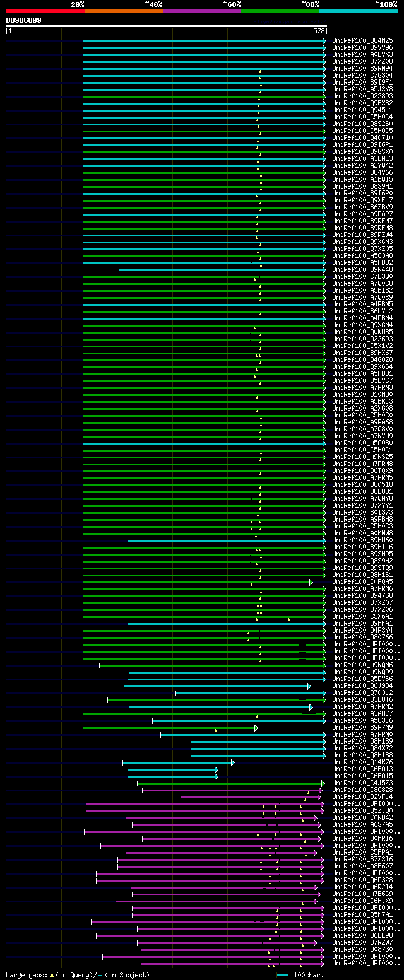The width and height of the screenshot is (404, 980).
Task: Select the UniRef100_C0PQA5 label
Action: click(x=362, y=581)
